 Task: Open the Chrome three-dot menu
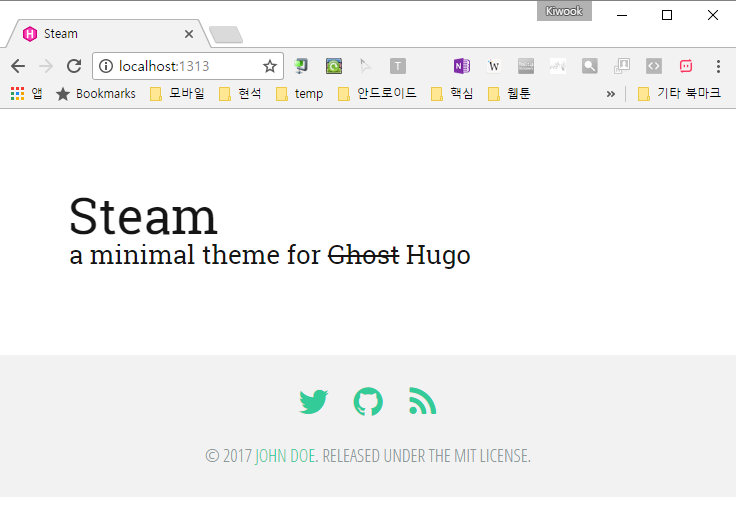718,66
